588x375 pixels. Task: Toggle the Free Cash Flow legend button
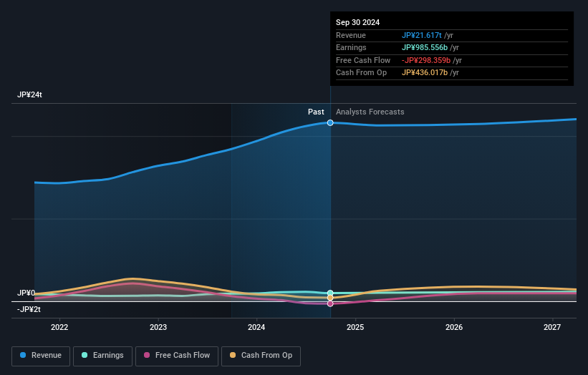click(177, 356)
